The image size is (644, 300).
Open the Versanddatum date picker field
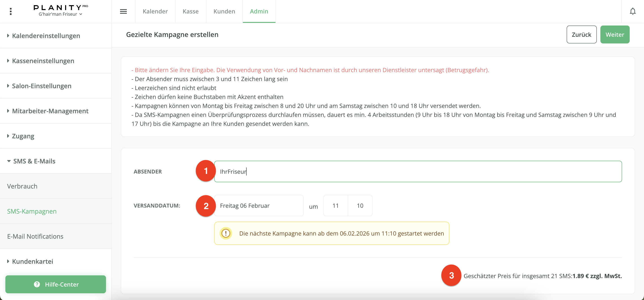pyautogui.click(x=258, y=206)
